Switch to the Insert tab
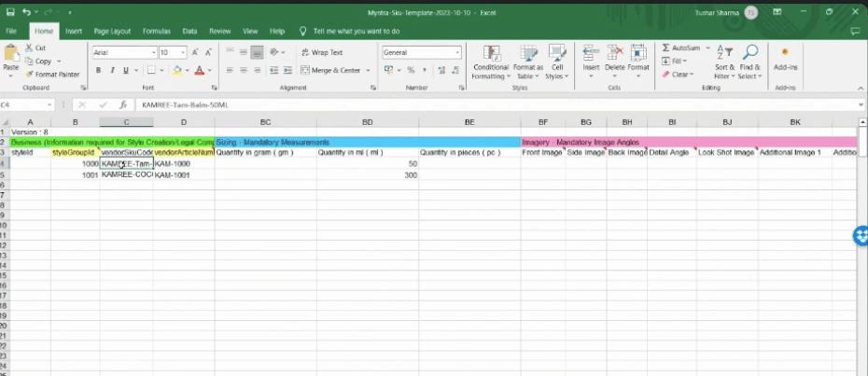This screenshot has height=376, width=868. coord(74,32)
